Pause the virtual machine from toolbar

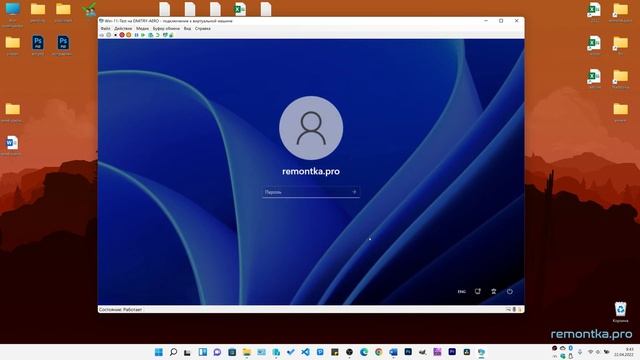click(x=136, y=35)
